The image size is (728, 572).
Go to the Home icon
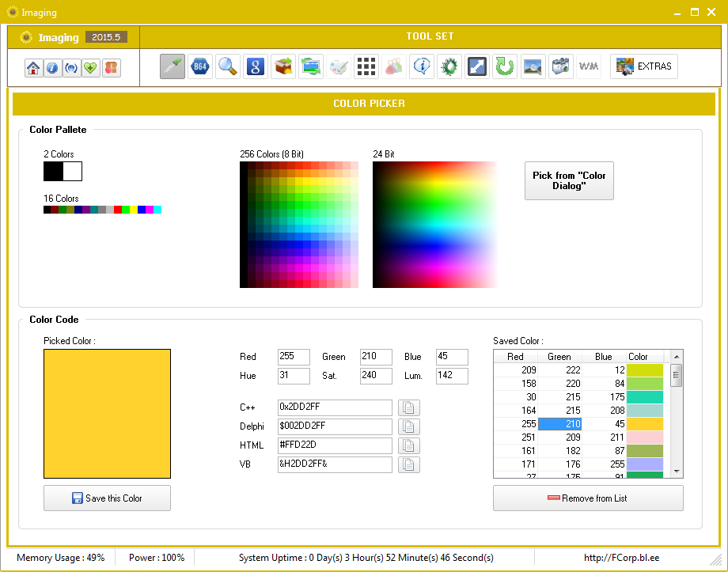33,68
